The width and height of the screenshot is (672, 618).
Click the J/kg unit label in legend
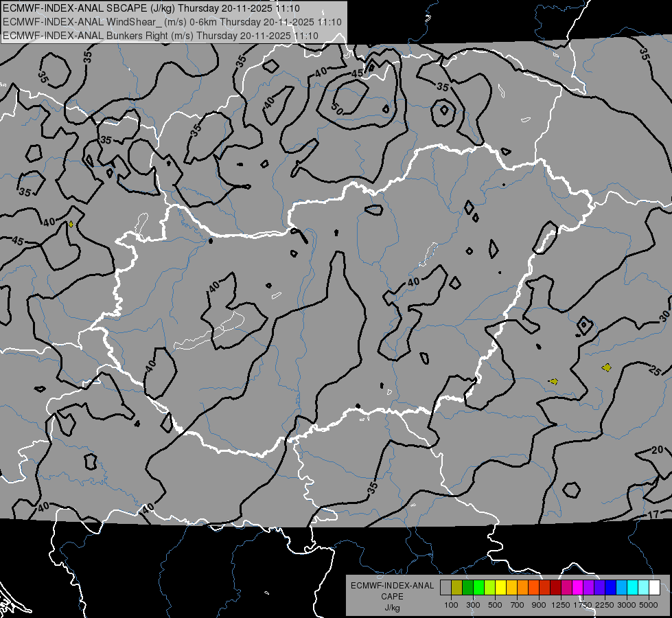[x=392, y=608]
